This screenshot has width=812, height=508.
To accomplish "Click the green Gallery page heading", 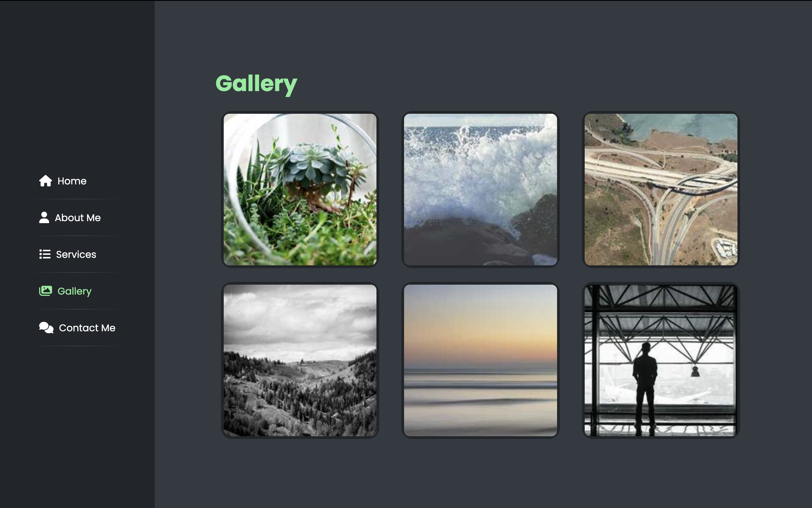I will click(256, 84).
